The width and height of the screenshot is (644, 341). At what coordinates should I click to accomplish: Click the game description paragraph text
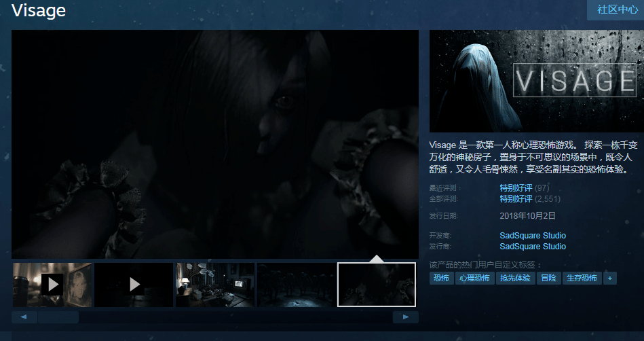533,157
